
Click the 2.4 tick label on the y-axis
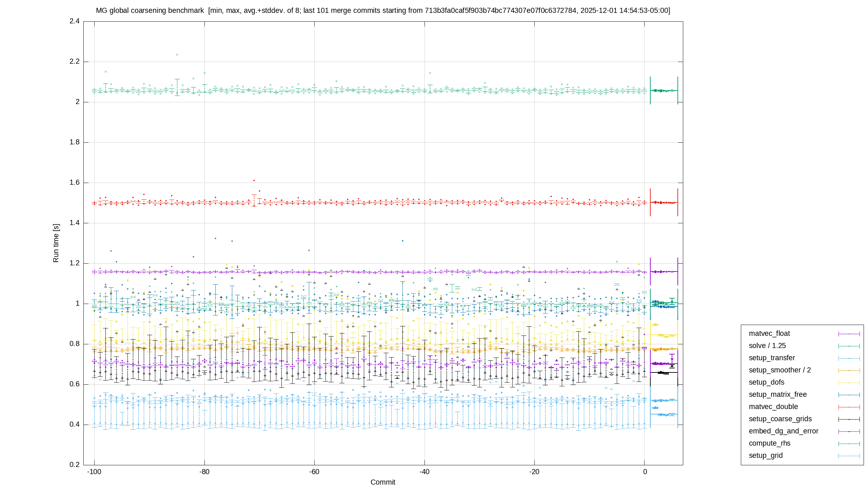75,21
